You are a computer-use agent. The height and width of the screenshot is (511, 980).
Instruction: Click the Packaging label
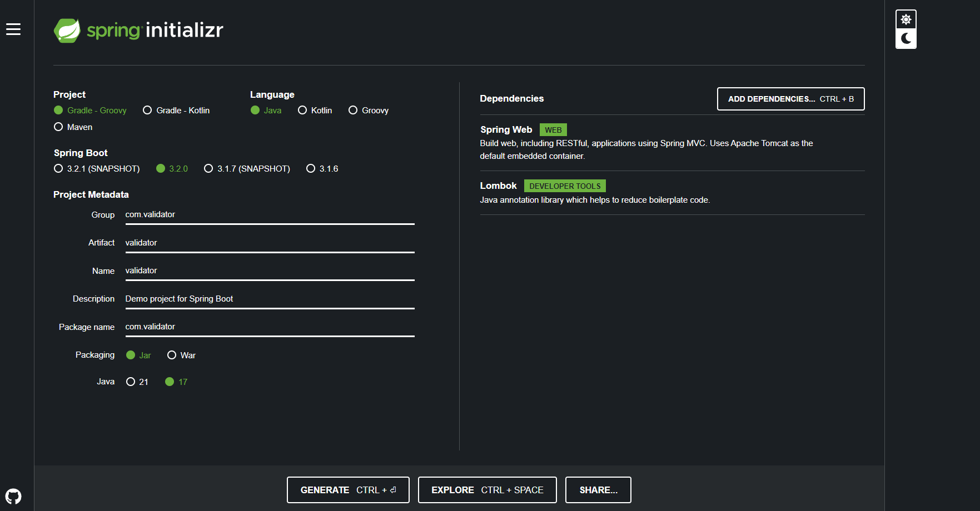pos(95,355)
